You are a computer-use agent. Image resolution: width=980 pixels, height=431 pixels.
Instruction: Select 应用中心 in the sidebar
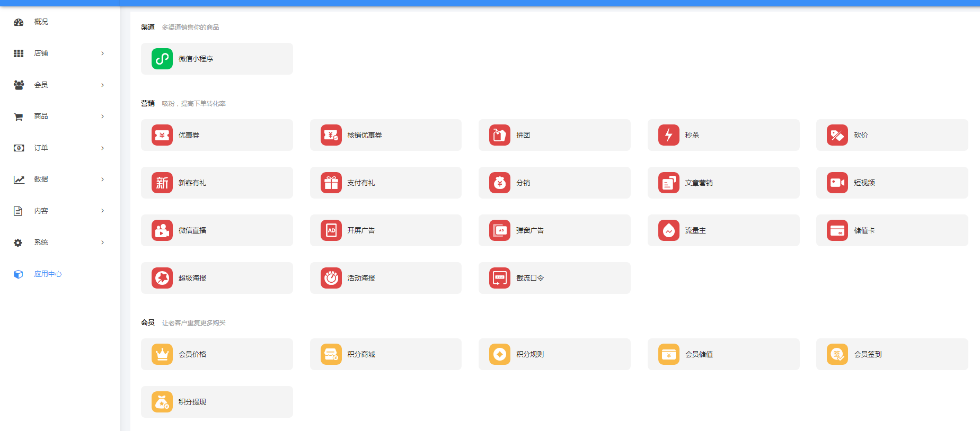coord(48,274)
